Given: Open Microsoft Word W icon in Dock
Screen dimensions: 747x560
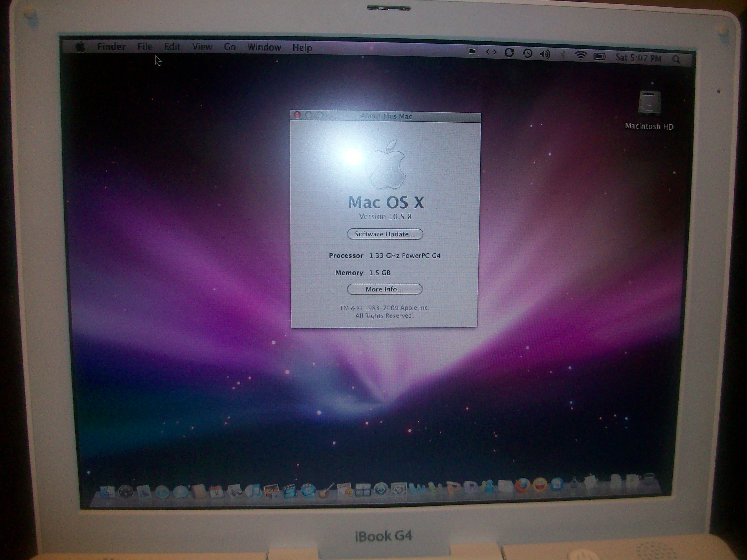Looking at the screenshot, I should click(417, 488).
